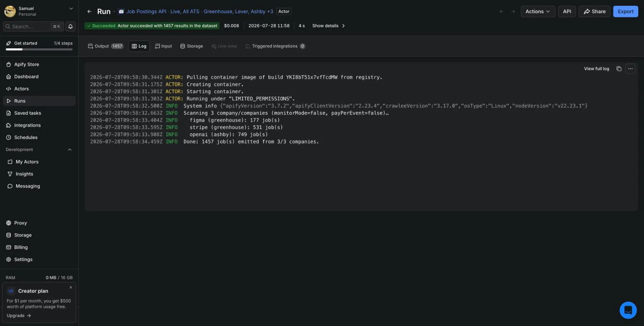This screenshot has height=326, width=644.
Task: Open Storage in sidebar
Action: point(39,235)
